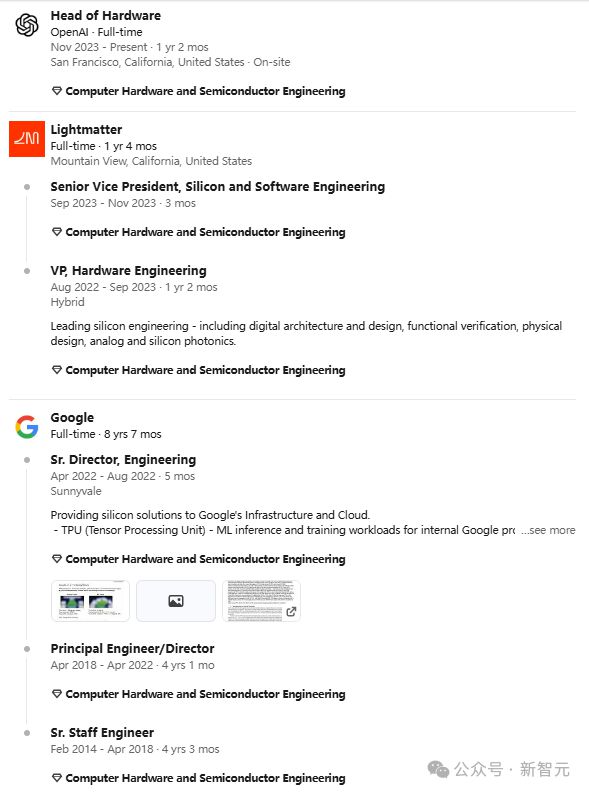Select the Sr. Staff Engineer position title
This screenshot has width=589, height=793.
point(102,733)
